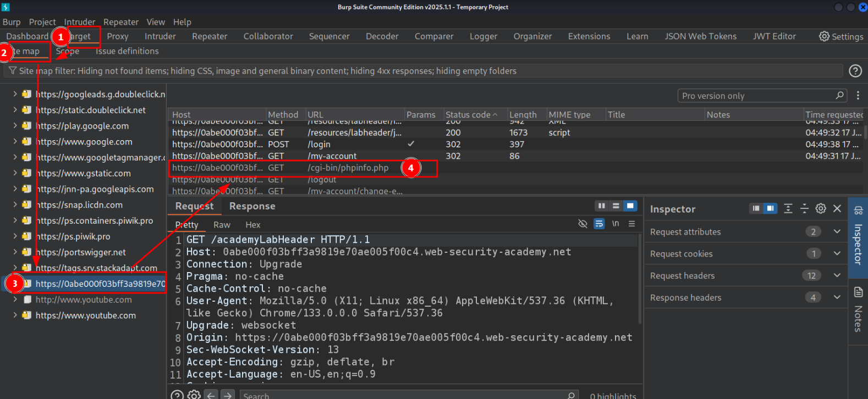Viewport: 868px width, 399px height.
Task: Switch to the Response tab
Action: pyautogui.click(x=252, y=206)
